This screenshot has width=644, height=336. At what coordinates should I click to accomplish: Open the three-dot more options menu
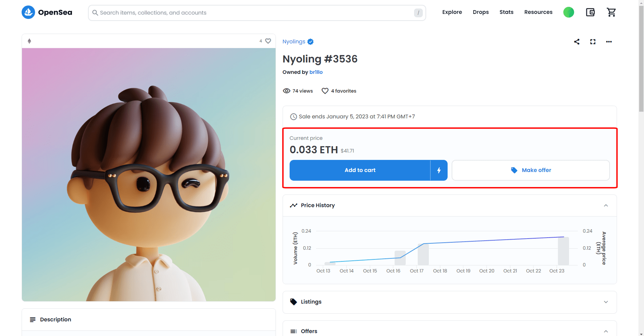click(609, 42)
